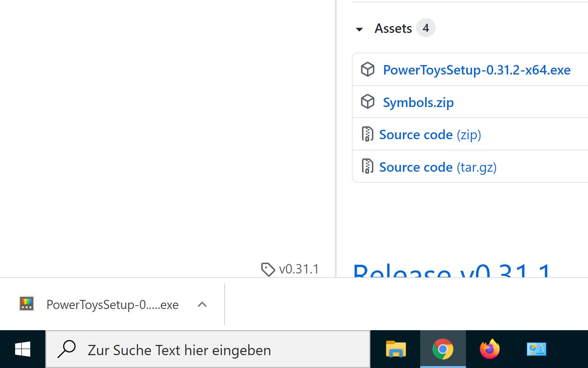
Task: Open File Explorer from the taskbar
Action: coord(396,349)
